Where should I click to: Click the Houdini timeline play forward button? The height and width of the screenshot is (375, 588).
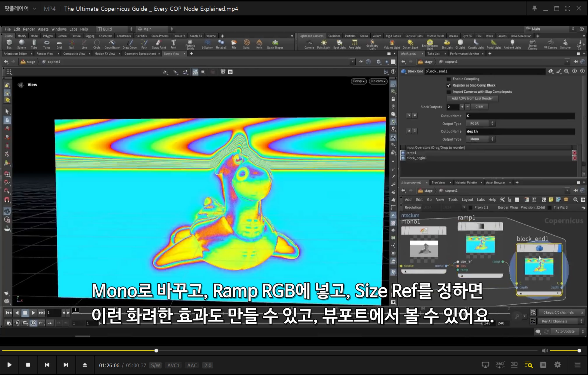tap(33, 313)
